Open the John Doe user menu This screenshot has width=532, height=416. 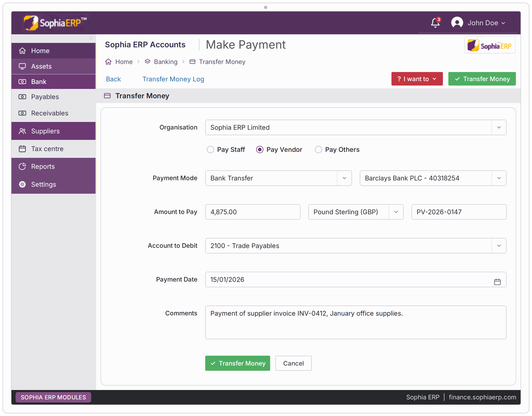(486, 23)
